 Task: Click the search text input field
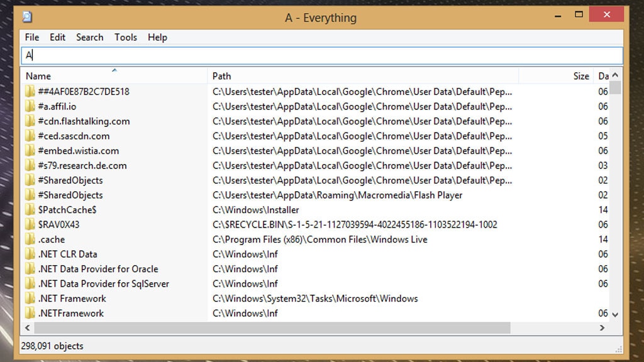321,55
